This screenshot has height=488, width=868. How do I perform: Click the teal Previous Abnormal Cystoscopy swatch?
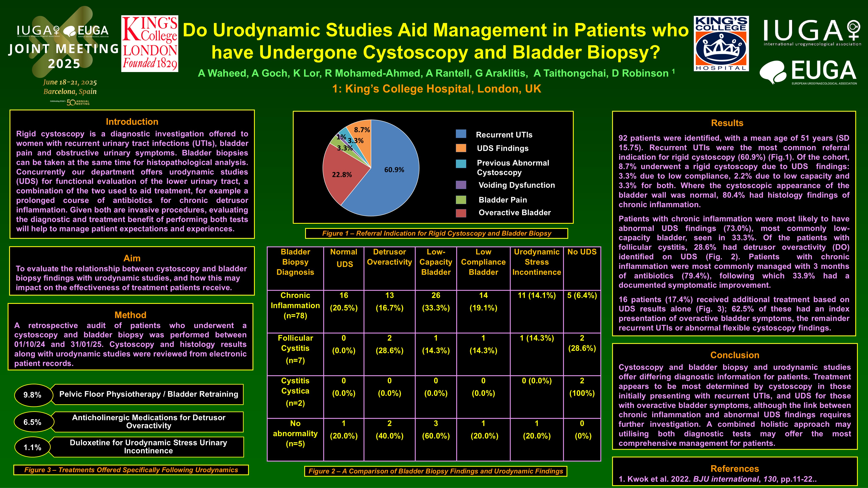pos(461,164)
